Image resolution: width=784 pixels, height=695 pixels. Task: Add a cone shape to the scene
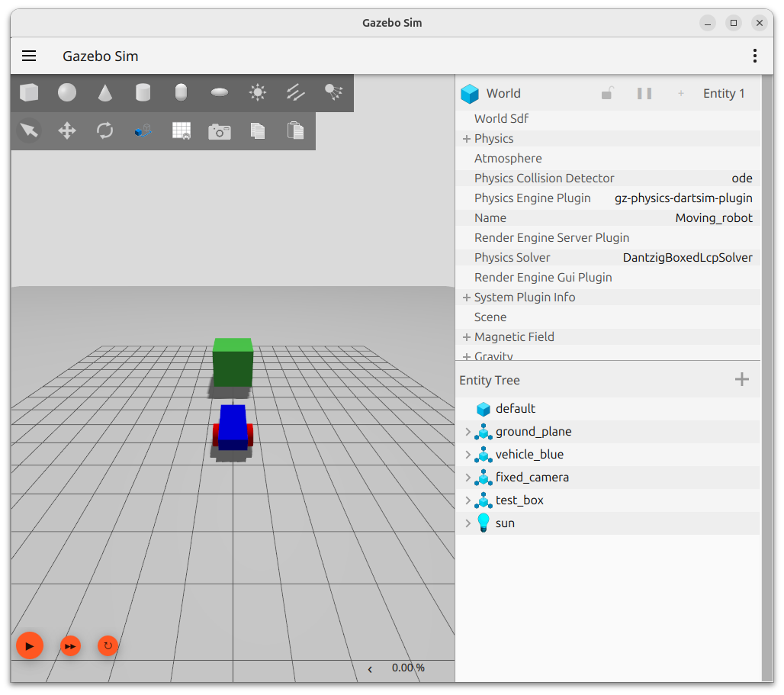[105, 93]
